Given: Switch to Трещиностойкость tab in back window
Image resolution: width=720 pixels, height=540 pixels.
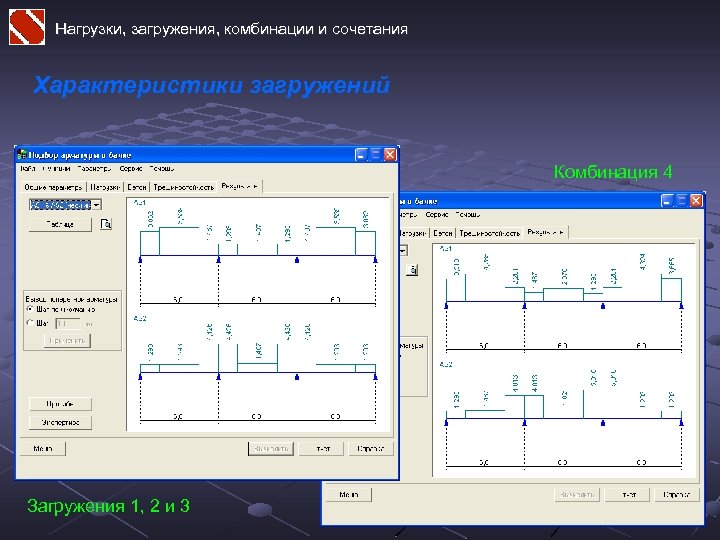Looking at the screenshot, I should (x=489, y=233).
